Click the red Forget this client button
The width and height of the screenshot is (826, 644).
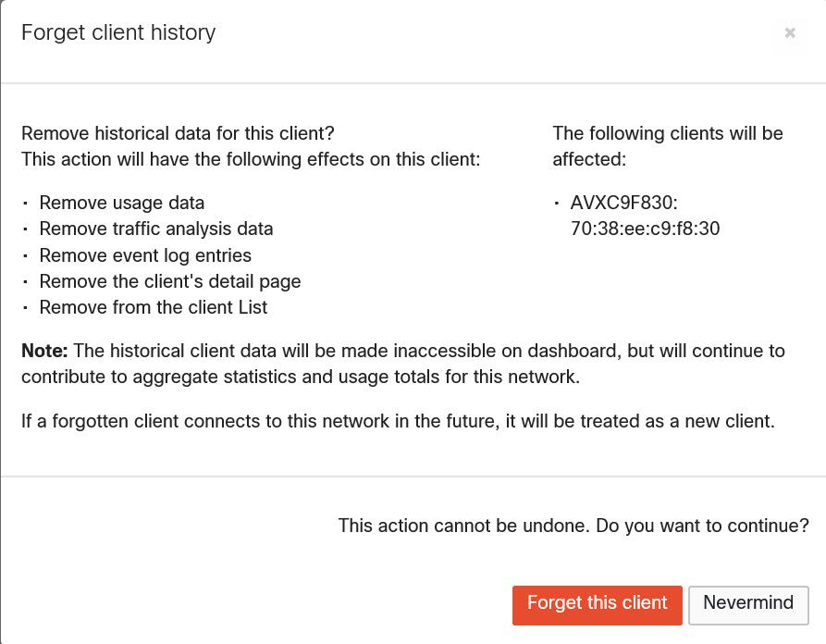[597, 604]
